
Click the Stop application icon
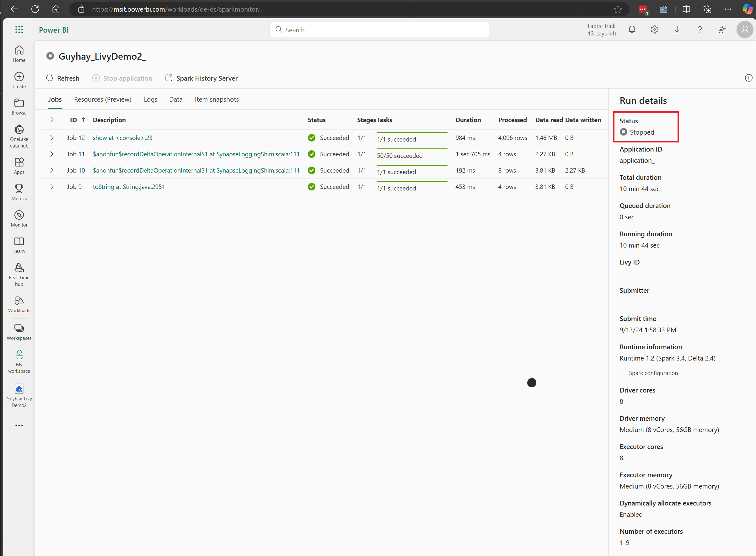pos(96,78)
